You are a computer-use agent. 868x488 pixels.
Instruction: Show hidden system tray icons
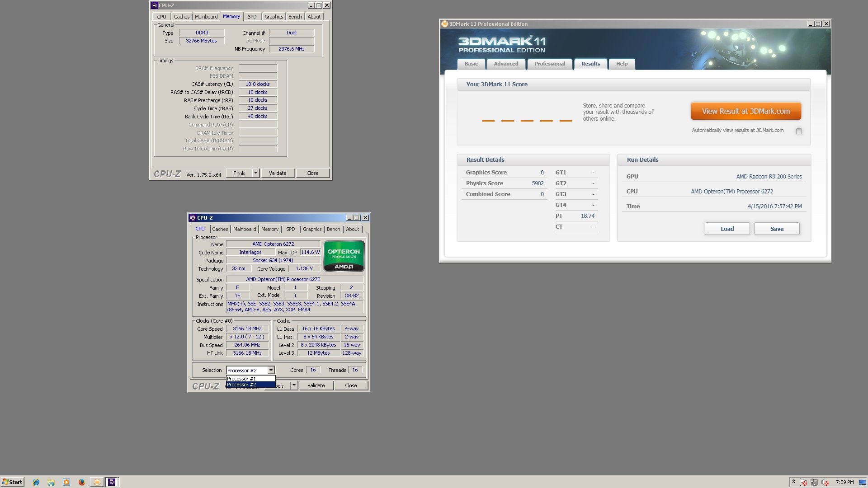coord(793,482)
